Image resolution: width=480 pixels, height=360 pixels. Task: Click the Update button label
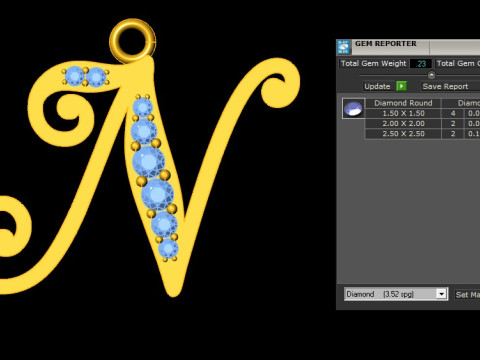(377, 86)
